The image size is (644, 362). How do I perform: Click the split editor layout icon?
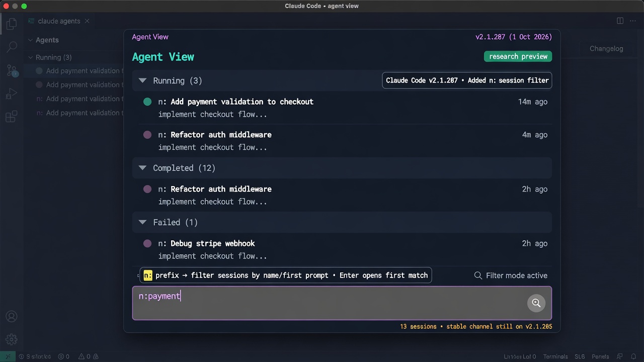[620, 21]
